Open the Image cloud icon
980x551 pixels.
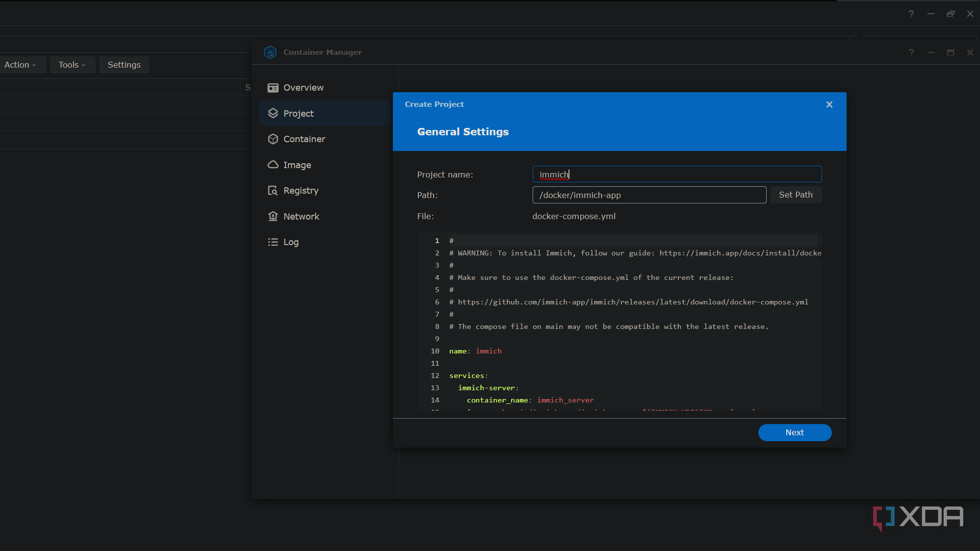(273, 165)
